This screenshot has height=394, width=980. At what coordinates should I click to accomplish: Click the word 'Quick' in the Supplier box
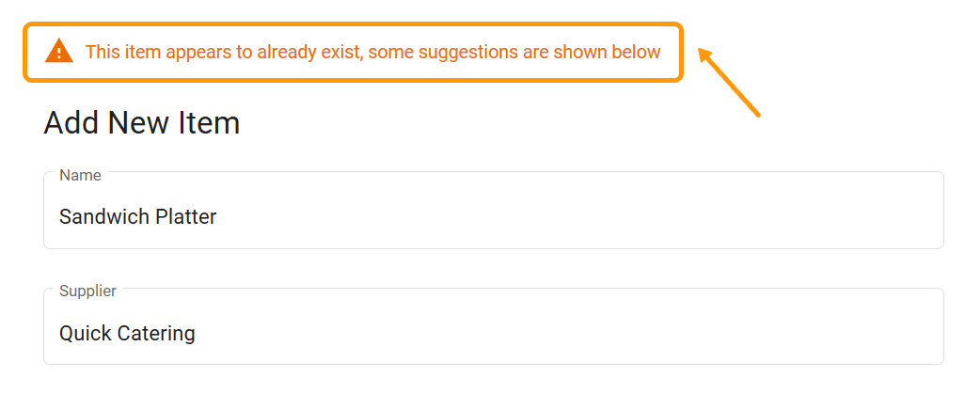(84, 334)
